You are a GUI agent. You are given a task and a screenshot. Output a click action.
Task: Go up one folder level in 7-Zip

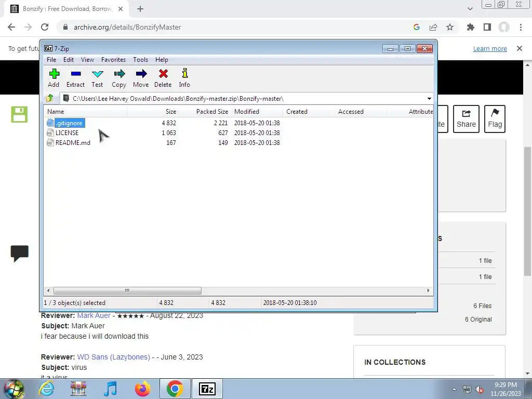pyautogui.click(x=50, y=98)
